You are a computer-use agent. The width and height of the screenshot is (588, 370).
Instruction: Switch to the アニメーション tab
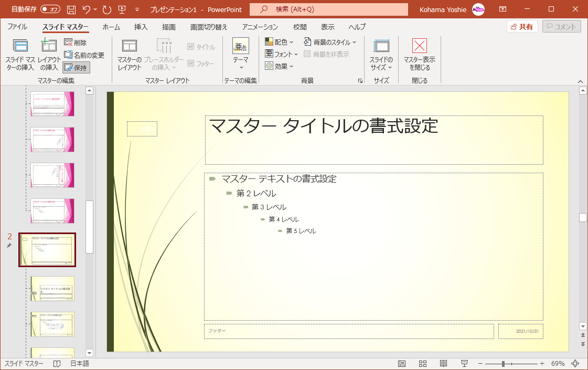point(260,27)
